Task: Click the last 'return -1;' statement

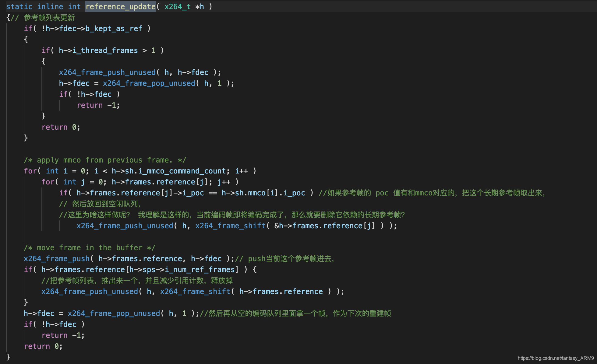Action: click(63, 335)
